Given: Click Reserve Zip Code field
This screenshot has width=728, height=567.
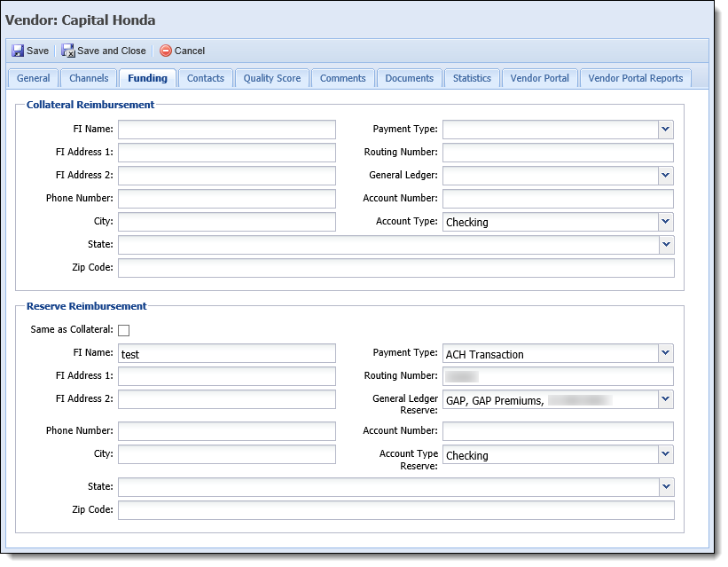Looking at the screenshot, I should tap(396, 510).
